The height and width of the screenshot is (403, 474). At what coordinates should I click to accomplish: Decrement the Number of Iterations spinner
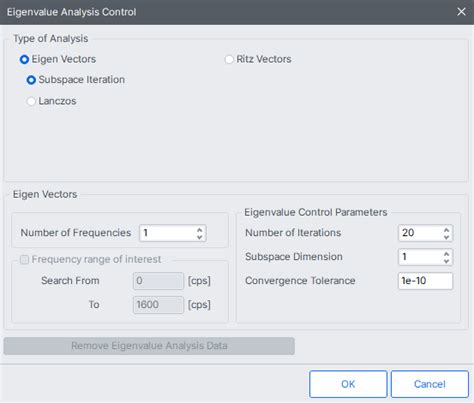tap(446, 237)
